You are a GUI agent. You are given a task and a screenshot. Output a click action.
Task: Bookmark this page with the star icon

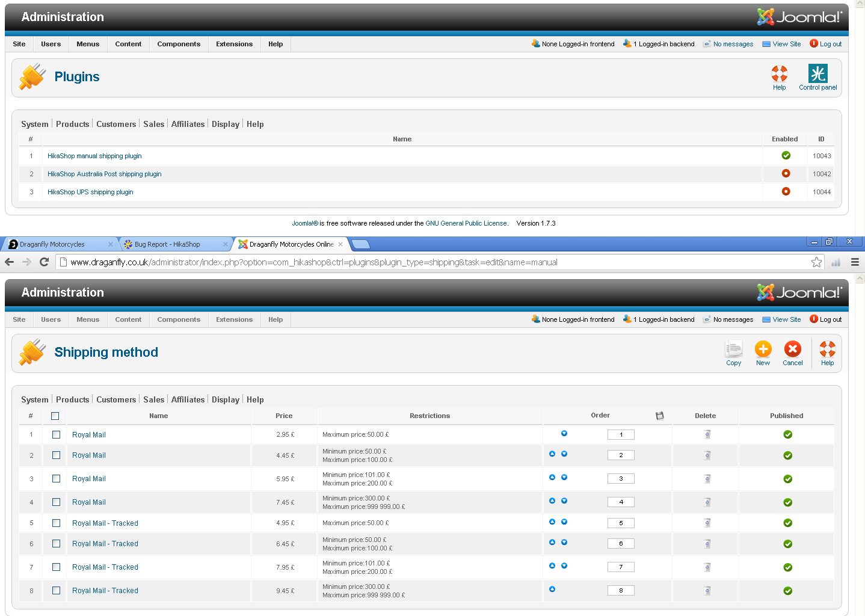coord(816,262)
